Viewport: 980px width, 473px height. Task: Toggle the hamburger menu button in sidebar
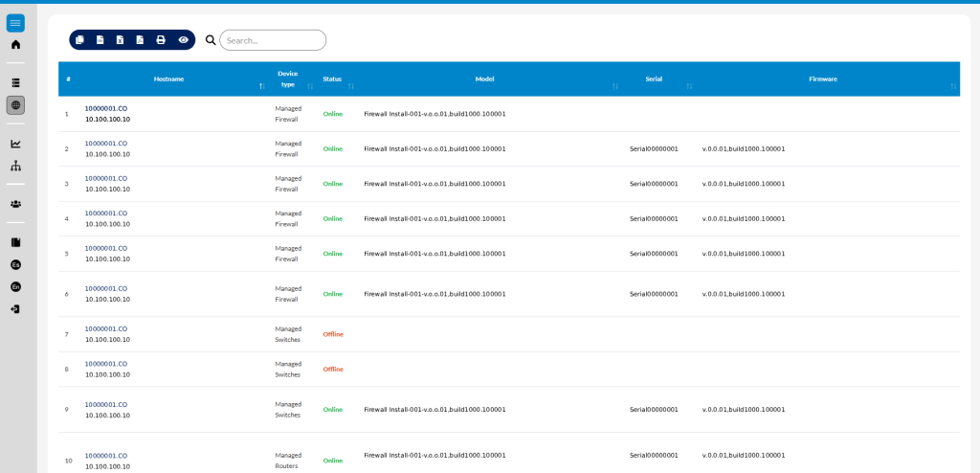(15, 23)
